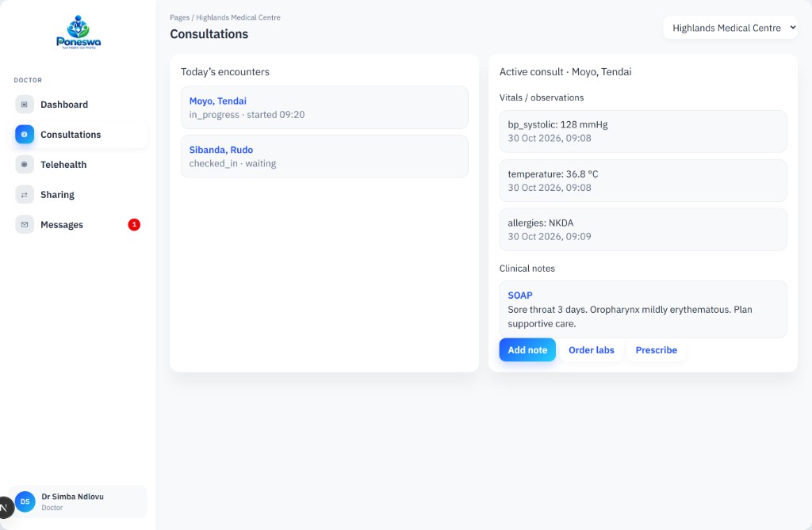The height and width of the screenshot is (530, 812).
Task: Select the allergies NKDA observation
Action: coord(642,229)
